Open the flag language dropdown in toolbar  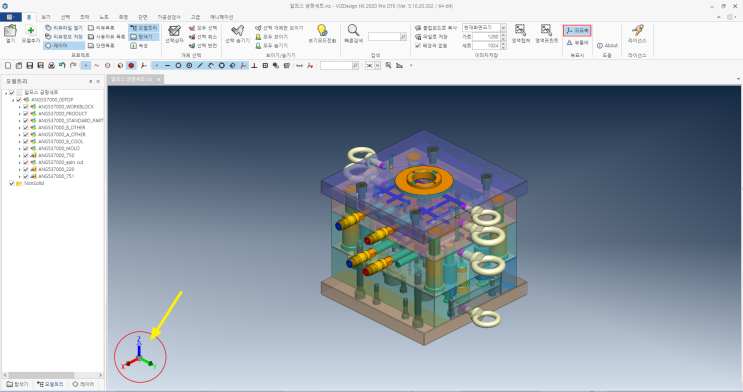(378, 65)
